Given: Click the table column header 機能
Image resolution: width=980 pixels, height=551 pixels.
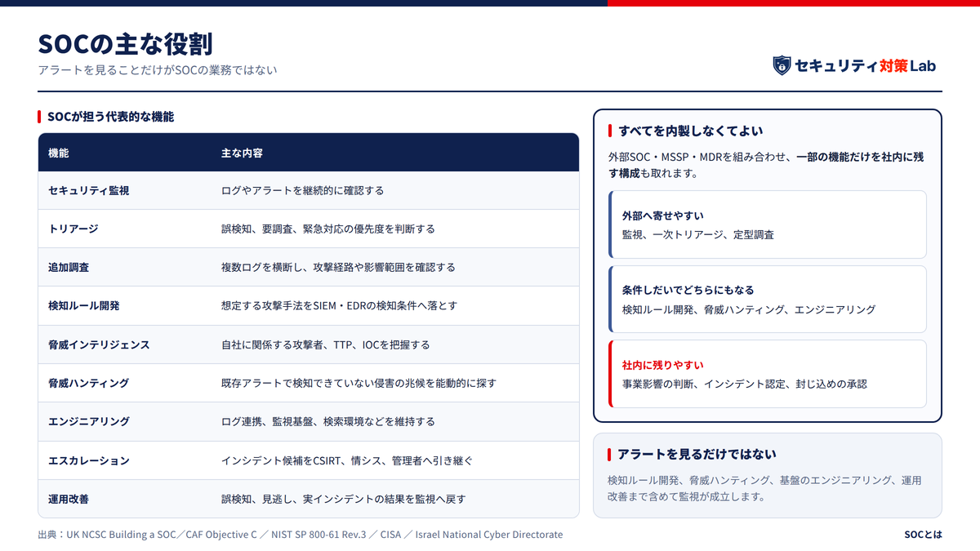Looking at the screenshot, I should [x=59, y=153].
